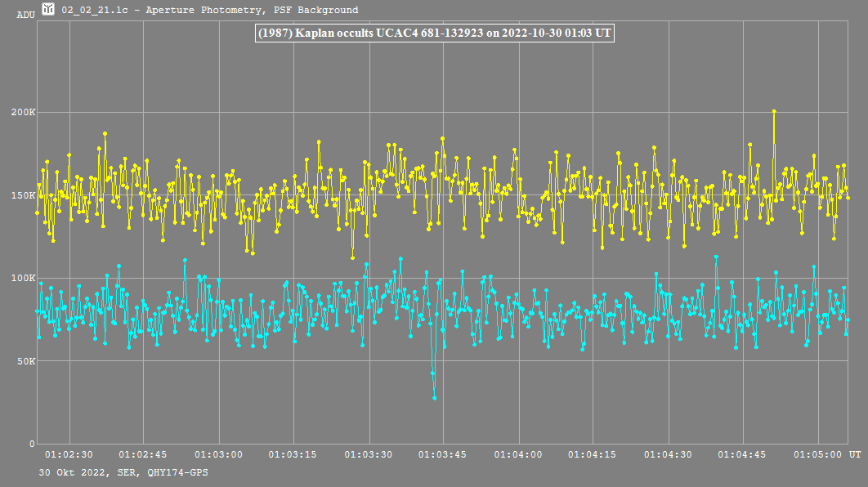Click the UT label at axis end
Image resolution: width=868 pixels, height=487 pixels.
click(854, 454)
